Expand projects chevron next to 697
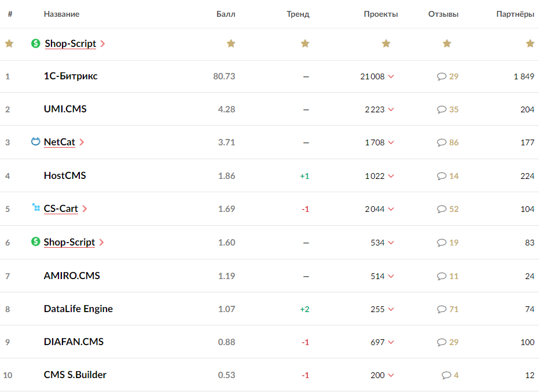The image size is (555, 392). click(x=391, y=342)
